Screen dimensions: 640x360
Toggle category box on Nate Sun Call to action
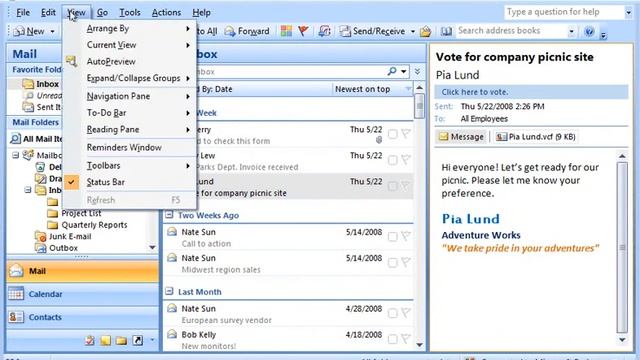392,237
